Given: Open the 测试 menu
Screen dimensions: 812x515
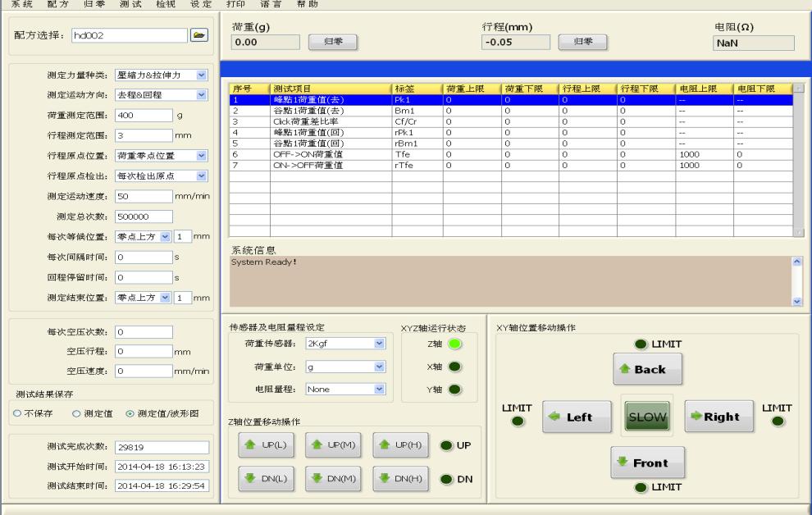Looking at the screenshot, I should (130, 3).
